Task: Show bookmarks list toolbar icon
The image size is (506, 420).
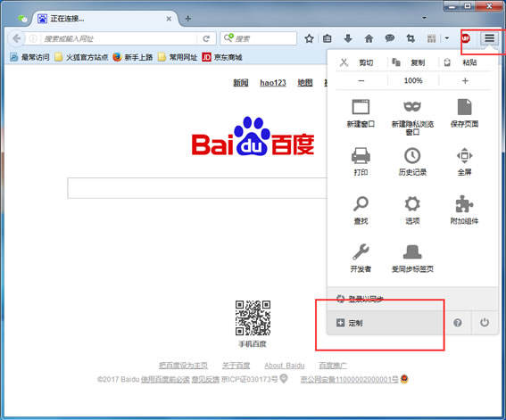Action: 328,38
